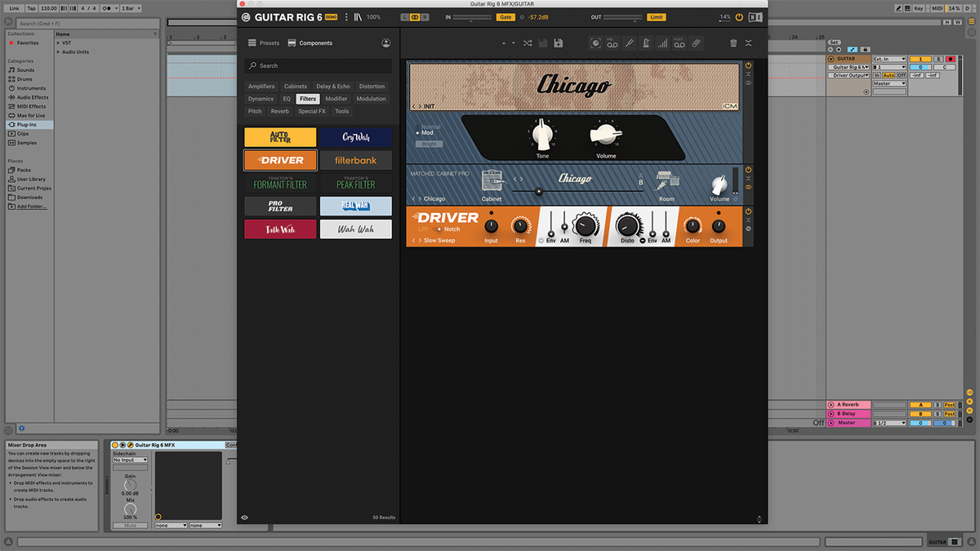Click the random preset shuffle icon
This screenshot has width=980, height=551.
tap(528, 42)
